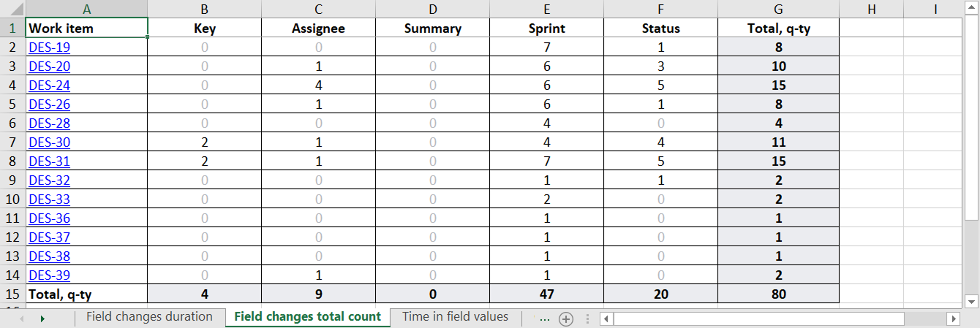This screenshot has height=328, width=980.
Task: Select Sprint total cell showing 47
Action: tap(546, 294)
